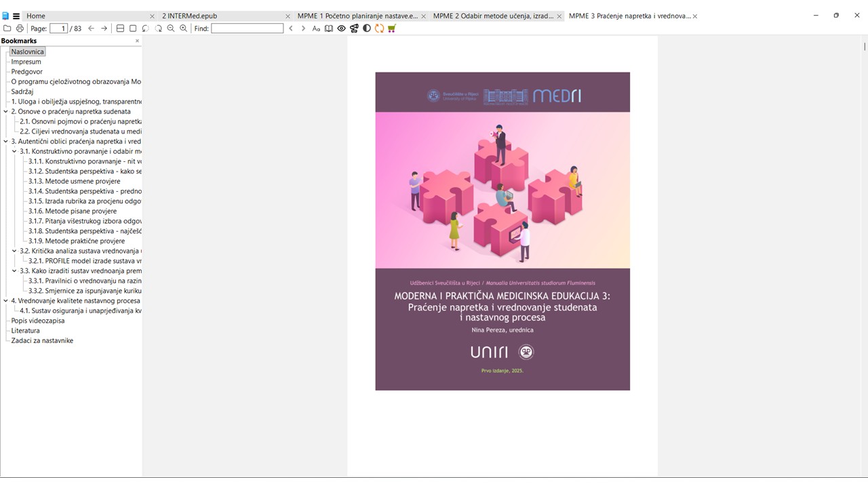Collapse the '2. Osnove o praćenju napretka' bookmark

coord(5,112)
